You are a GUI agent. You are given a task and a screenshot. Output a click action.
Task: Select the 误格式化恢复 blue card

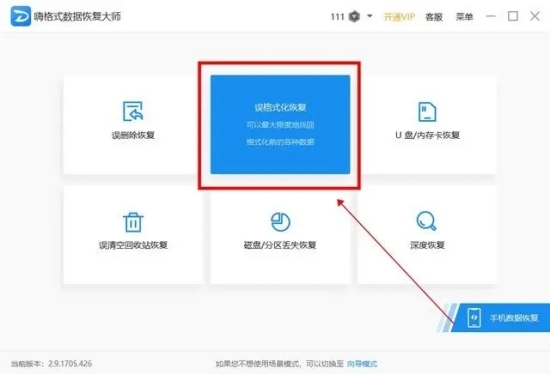(280, 124)
